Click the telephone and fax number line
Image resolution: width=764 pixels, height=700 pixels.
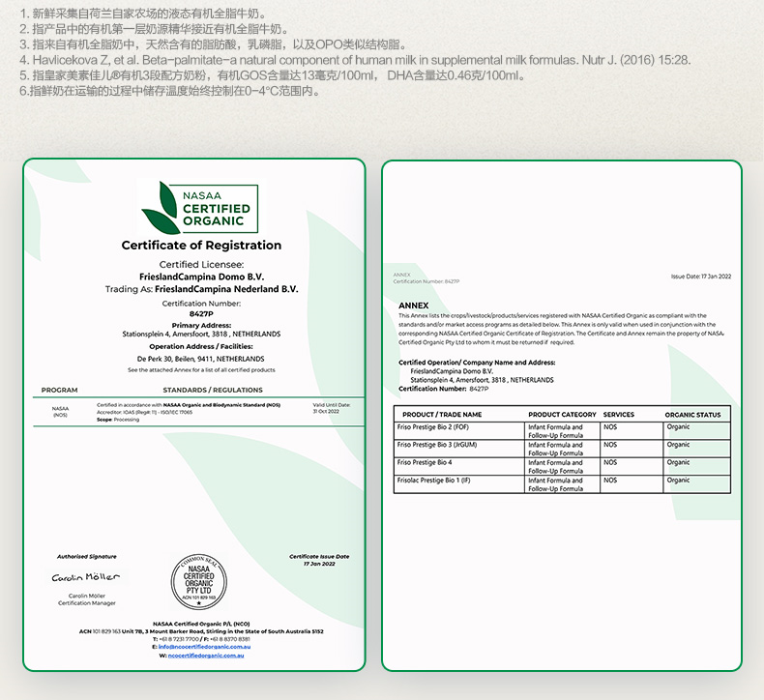tap(201, 639)
